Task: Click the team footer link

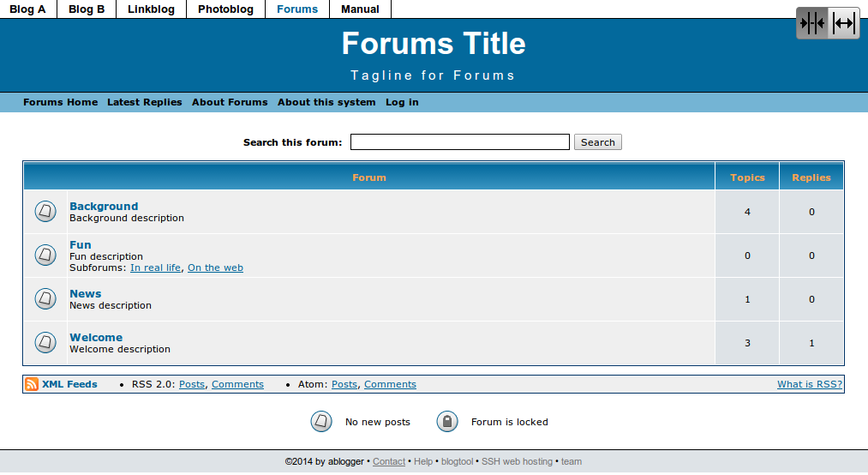Action: [572, 461]
